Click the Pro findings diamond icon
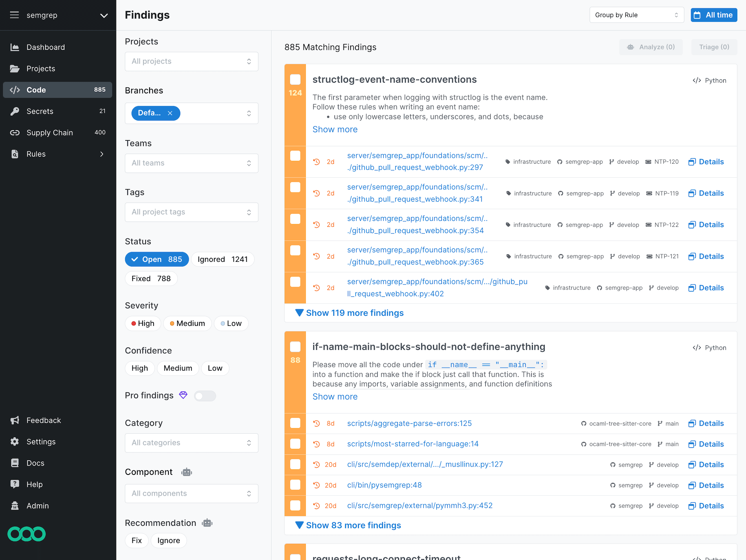 183,395
